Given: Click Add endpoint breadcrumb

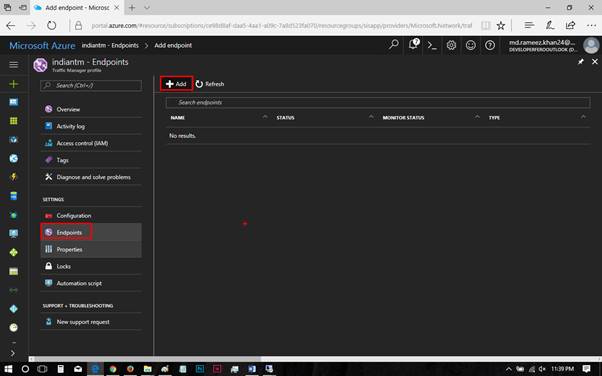Looking at the screenshot, I should (173, 45).
